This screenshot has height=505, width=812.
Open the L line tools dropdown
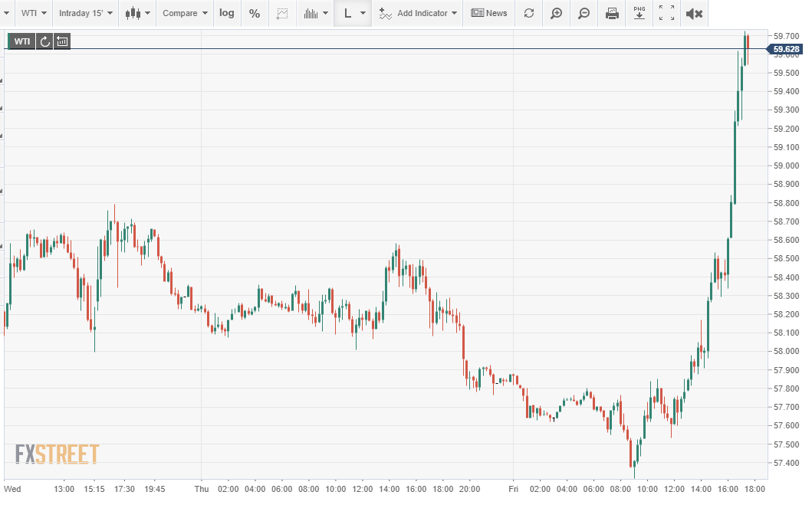click(x=353, y=14)
